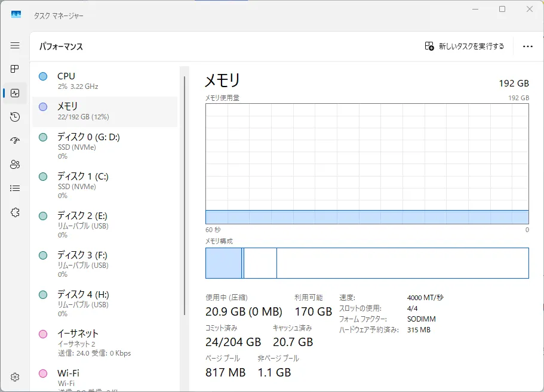Image resolution: width=544 pixels, height=392 pixels.
Task: Open the more options ellipsis menu
Action: point(528,45)
